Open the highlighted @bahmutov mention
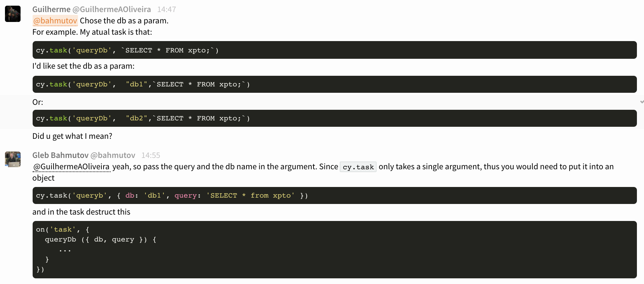Screen dimensions: 644x284 [x=55, y=21]
